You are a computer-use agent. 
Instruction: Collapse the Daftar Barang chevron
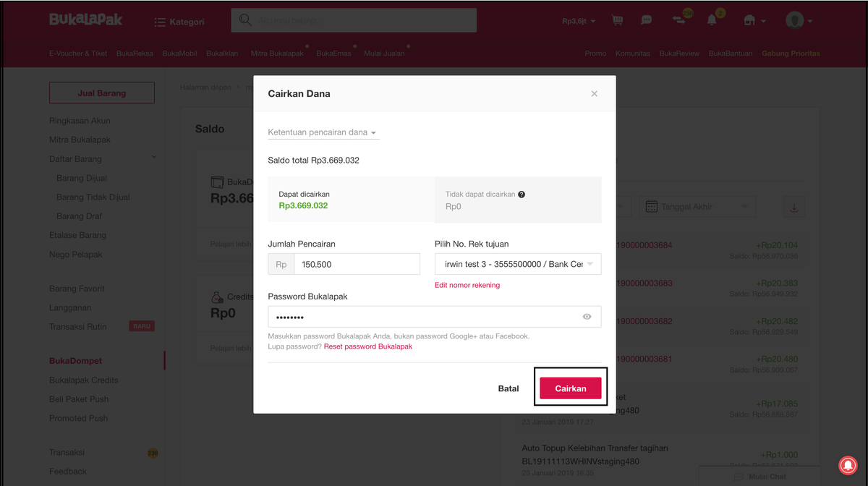(x=154, y=158)
